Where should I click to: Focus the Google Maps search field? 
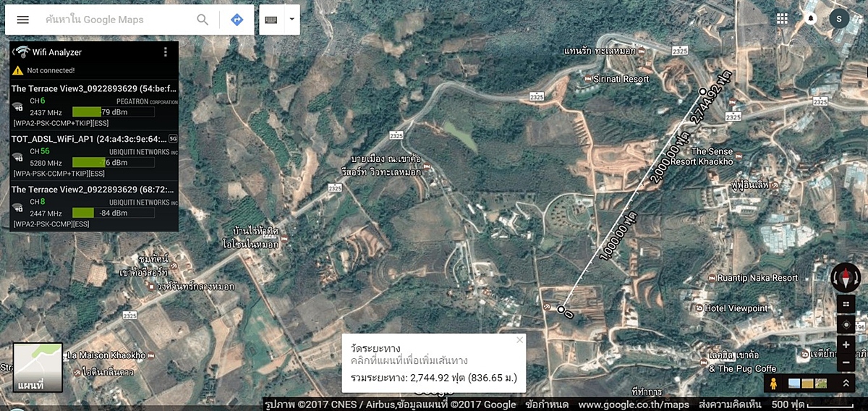point(117,20)
